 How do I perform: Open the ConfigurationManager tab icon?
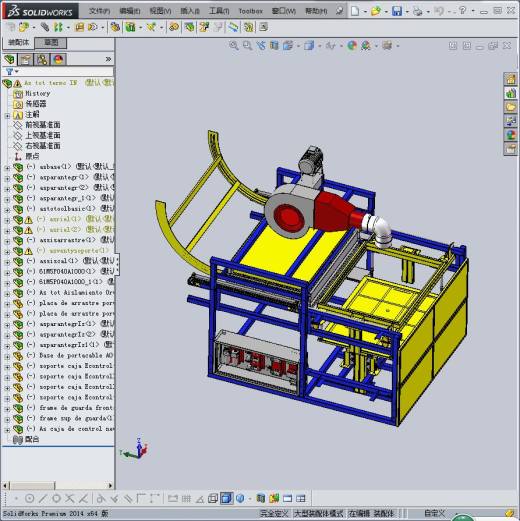(42, 59)
